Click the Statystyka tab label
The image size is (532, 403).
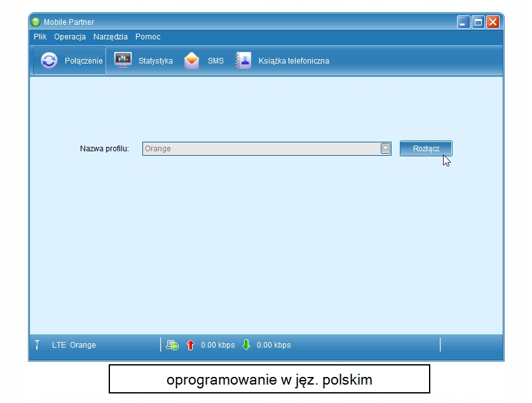point(156,61)
